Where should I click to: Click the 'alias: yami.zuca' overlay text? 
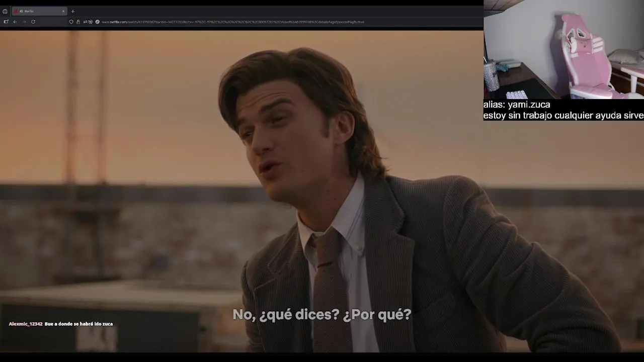point(517,105)
